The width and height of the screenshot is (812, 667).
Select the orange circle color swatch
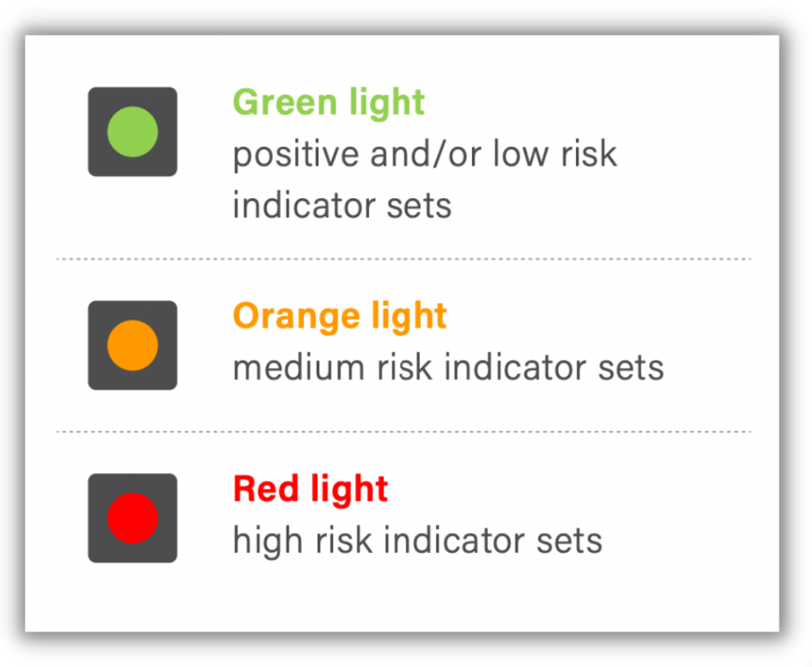point(132,345)
